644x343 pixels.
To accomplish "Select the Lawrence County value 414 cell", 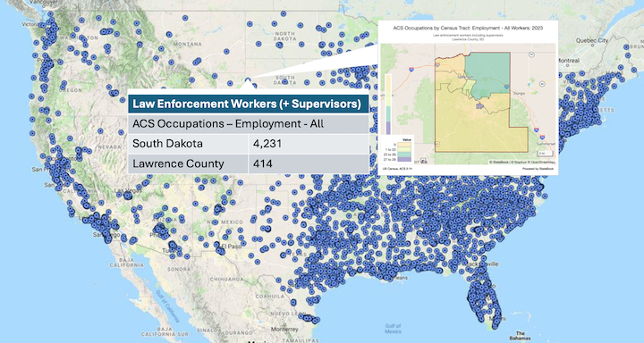I will (x=308, y=163).
